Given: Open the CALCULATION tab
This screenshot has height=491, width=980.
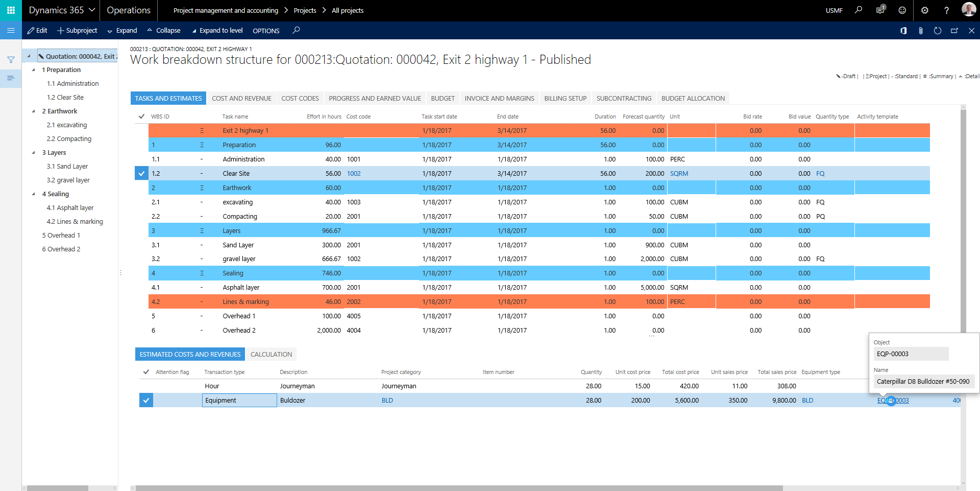Looking at the screenshot, I should [x=271, y=354].
